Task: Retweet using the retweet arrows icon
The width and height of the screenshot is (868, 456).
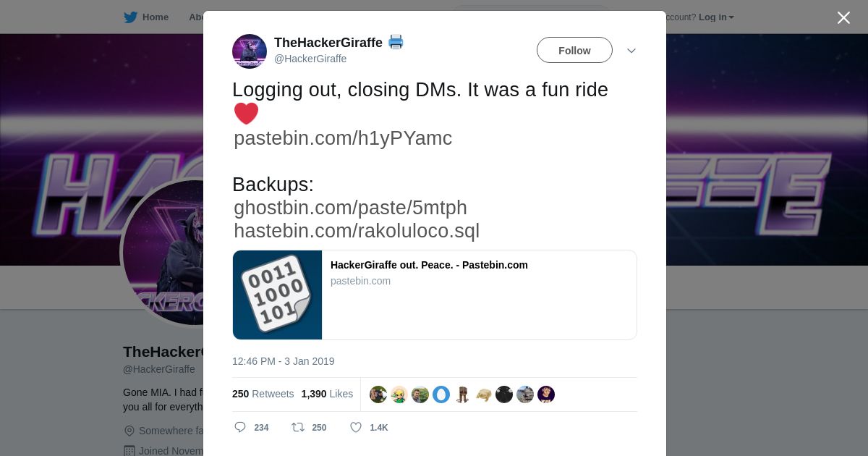Action: pos(297,427)
